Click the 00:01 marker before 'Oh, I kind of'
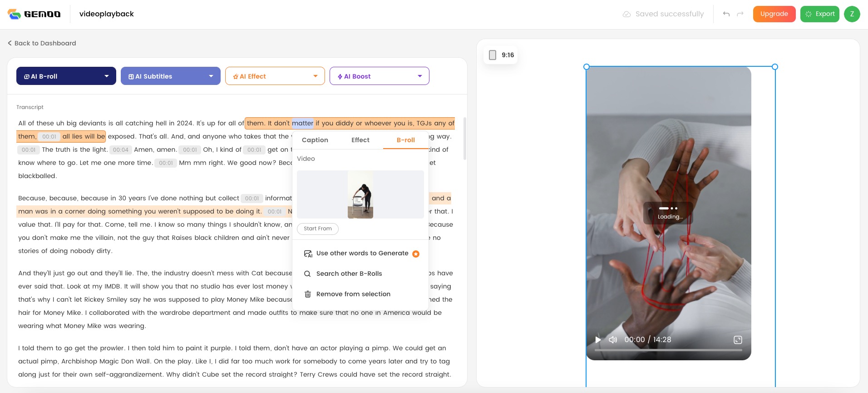Viewport: 868px width, 393px height. (x=190, y=149)
